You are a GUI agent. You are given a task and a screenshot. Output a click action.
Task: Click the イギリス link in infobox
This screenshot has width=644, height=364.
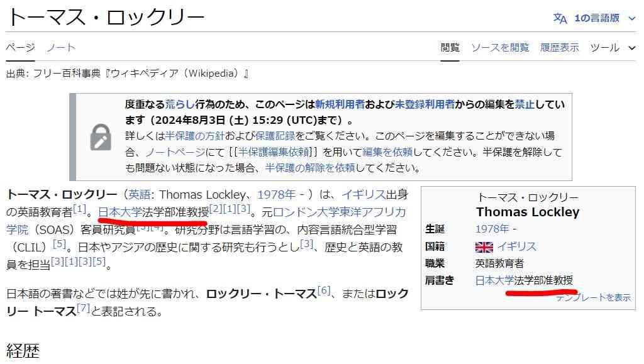coord(517,246)
